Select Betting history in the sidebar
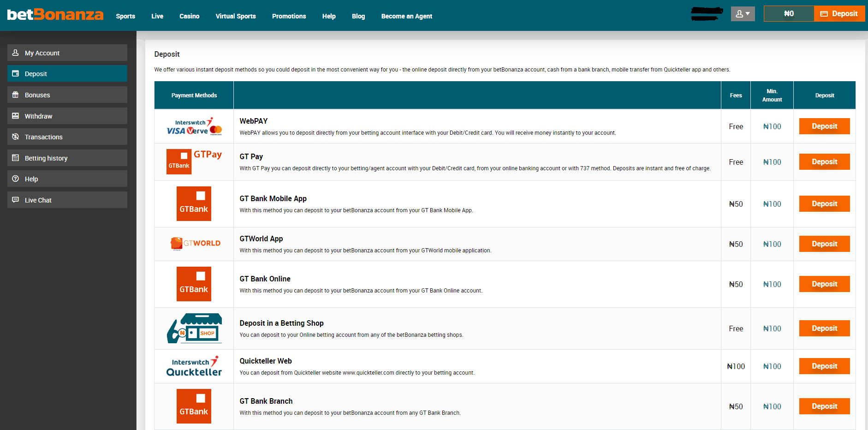This screenshot has height=430, width=868. 67,158
